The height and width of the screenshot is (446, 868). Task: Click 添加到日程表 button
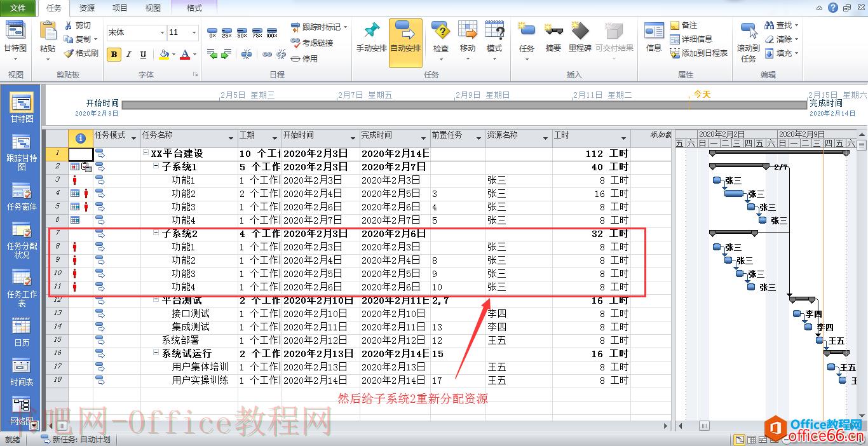tap(699, 53)
